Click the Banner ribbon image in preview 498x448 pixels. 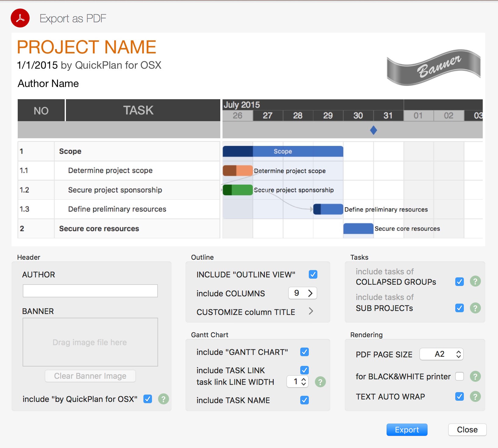[x=433, y=67]
